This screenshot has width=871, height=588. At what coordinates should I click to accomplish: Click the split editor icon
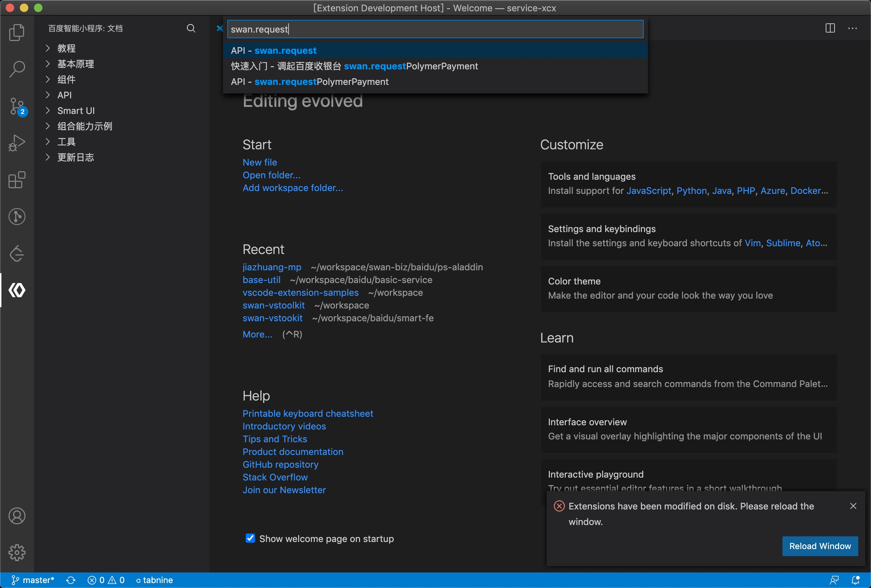point(830,28)
